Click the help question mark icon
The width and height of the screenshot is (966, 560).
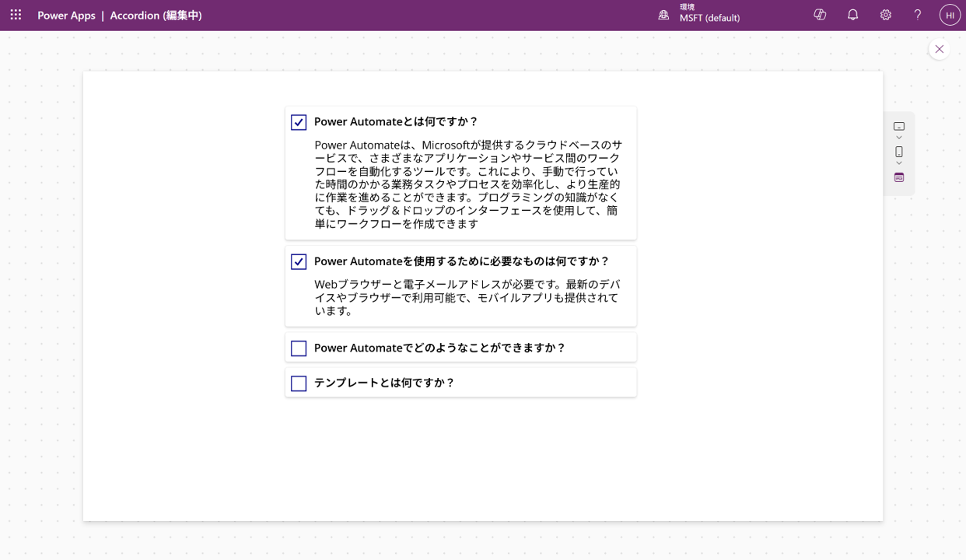pyautogui.click(x=918, y=15)
